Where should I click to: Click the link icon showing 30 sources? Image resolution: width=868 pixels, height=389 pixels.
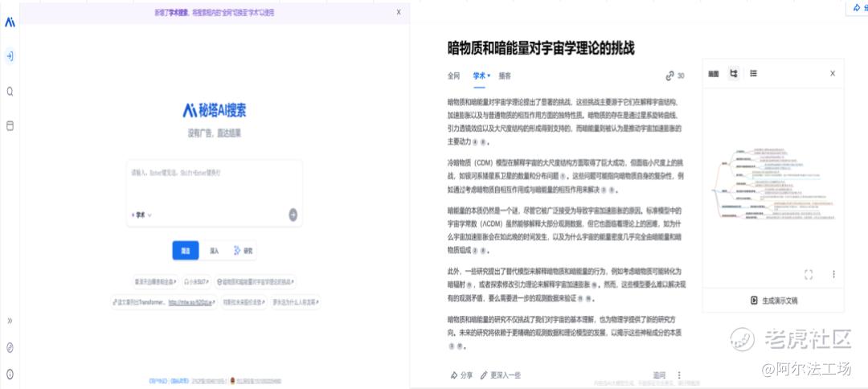(x=675, y=76)
